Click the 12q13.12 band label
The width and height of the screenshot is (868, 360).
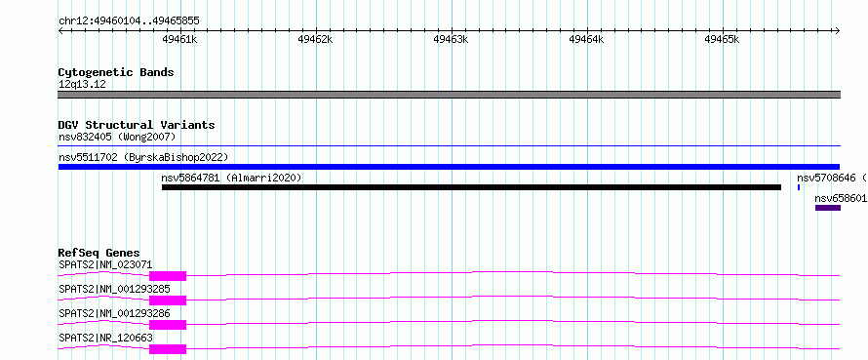(82, 85)
